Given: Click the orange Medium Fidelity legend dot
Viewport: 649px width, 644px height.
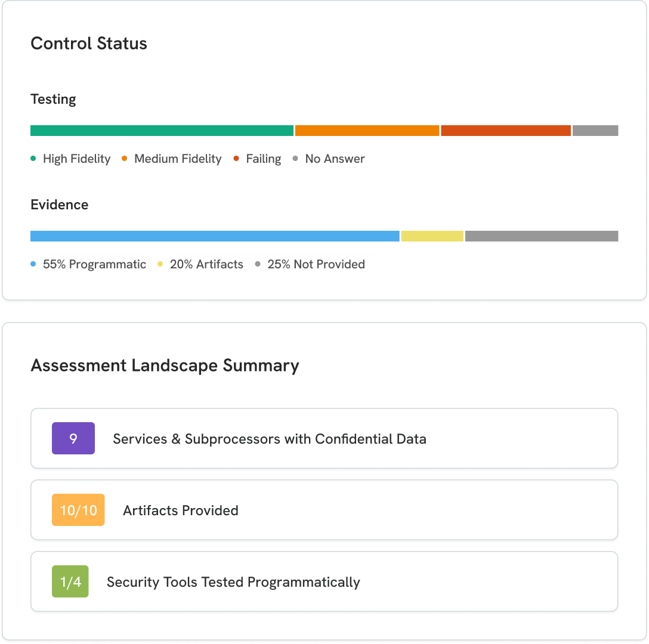Looking at the screenshot, I should tap(124, 159).
